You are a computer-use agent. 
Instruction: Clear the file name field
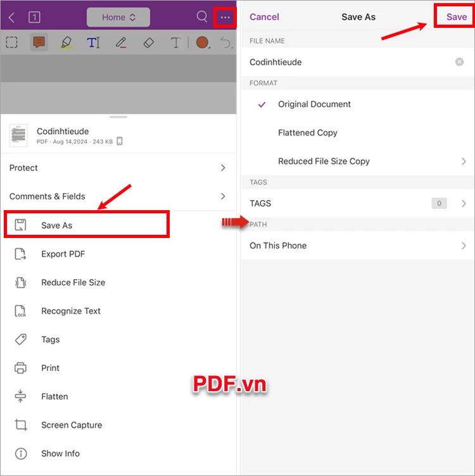pos(459,62)
